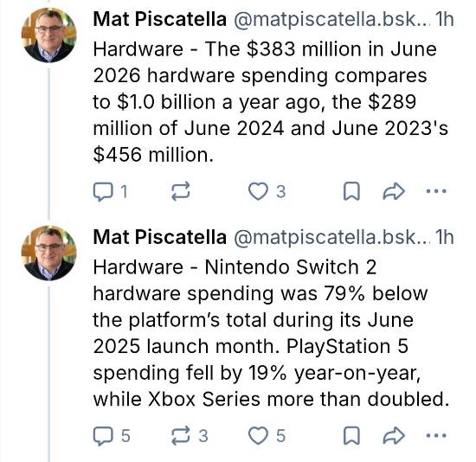The image size is (476, 462).
Task: Like the $383 million hardware spending post
Action: tap(267, 191)
